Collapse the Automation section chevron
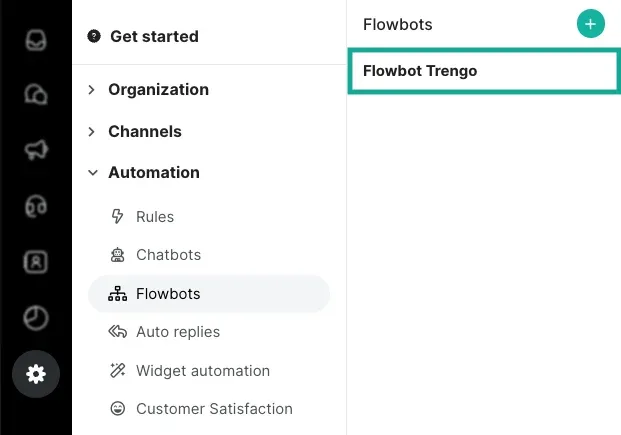The image size is (621, 435). pos(93,173)
